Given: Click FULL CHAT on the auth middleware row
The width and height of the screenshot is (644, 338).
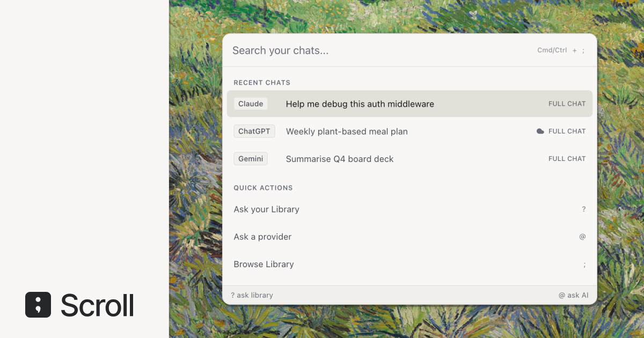Looking at the screenshot, I should click(567, 104).
